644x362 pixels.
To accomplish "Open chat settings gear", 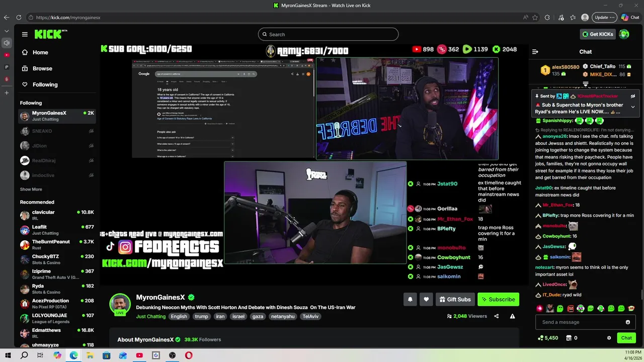I will [609, 338].
